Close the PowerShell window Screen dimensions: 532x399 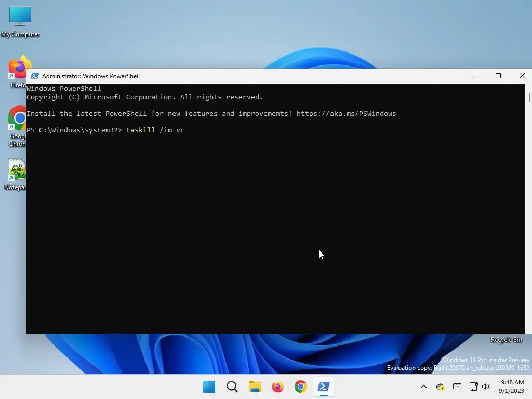(x=522, y=76)
